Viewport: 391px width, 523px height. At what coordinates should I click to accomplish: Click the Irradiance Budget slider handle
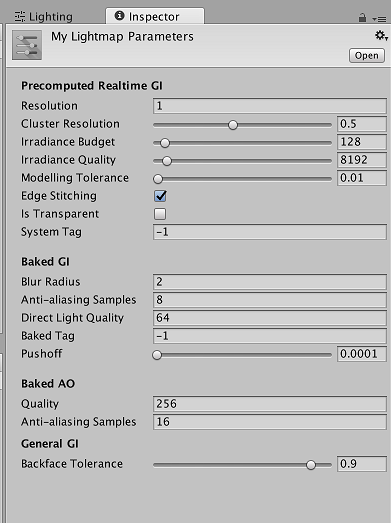[165, 143]
